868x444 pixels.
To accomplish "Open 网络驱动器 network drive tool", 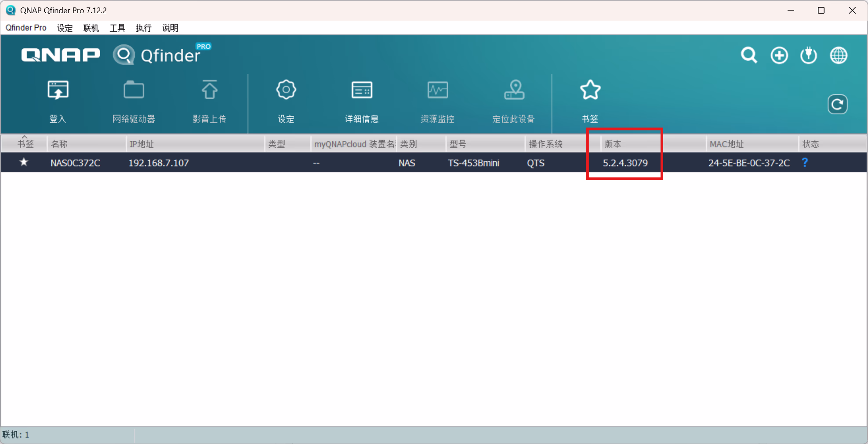I will (134, 102).
